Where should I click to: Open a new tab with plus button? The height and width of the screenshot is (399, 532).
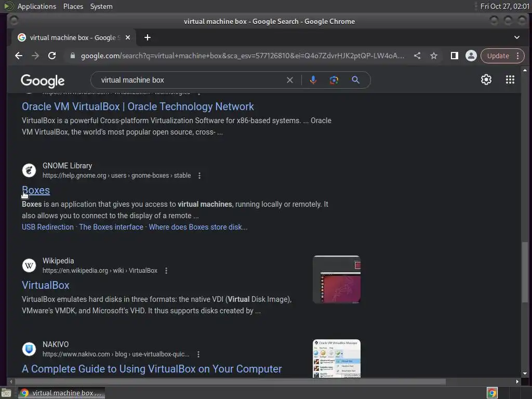(x=147, y=37)
